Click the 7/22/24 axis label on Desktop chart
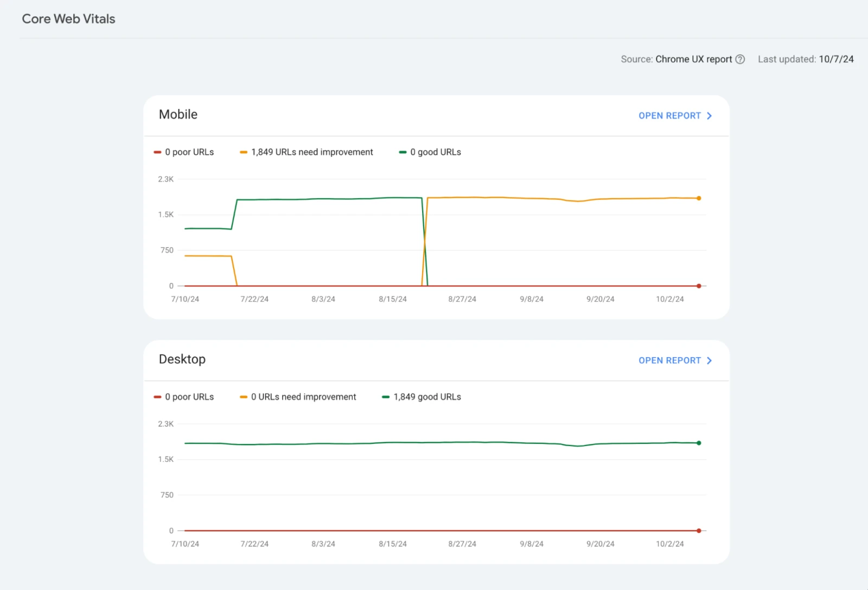This screenshot has width=868, height=590. pyautogui.click(x=254, y=544)
